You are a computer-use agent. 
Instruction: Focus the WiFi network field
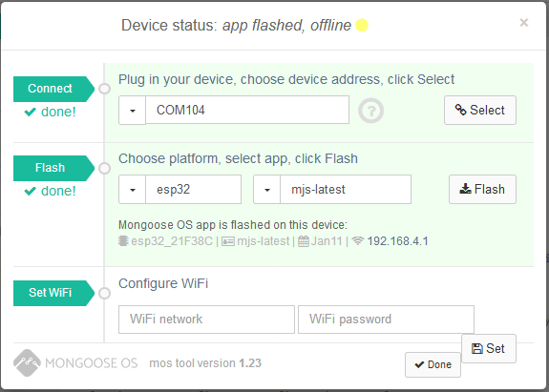[206, 320]
